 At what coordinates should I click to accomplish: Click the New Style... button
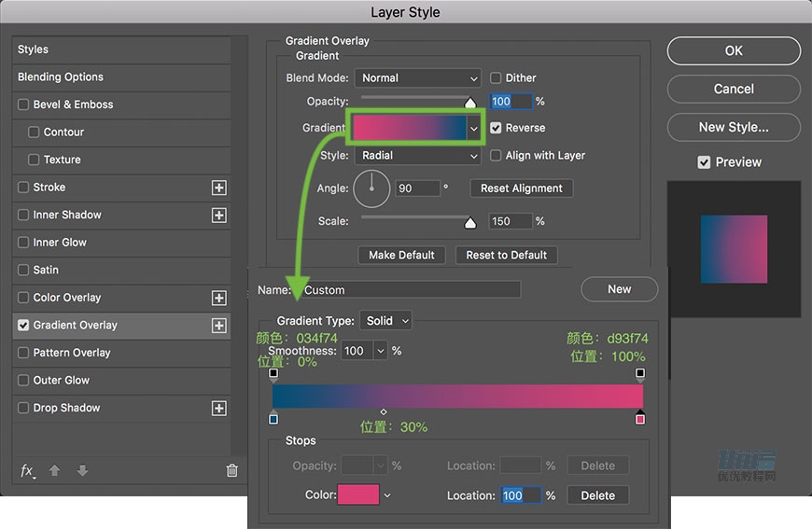pos(734,128)
